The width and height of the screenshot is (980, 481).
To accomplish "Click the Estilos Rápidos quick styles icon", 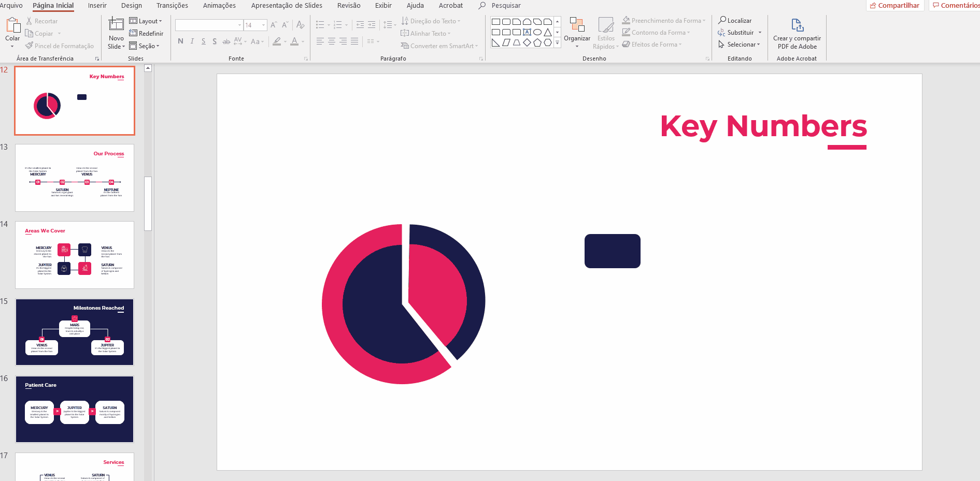I will [x=606, y=25].
